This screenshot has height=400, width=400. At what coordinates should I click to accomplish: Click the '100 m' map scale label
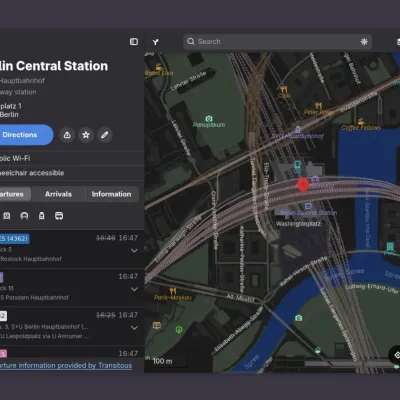click(x=163, y=361)
